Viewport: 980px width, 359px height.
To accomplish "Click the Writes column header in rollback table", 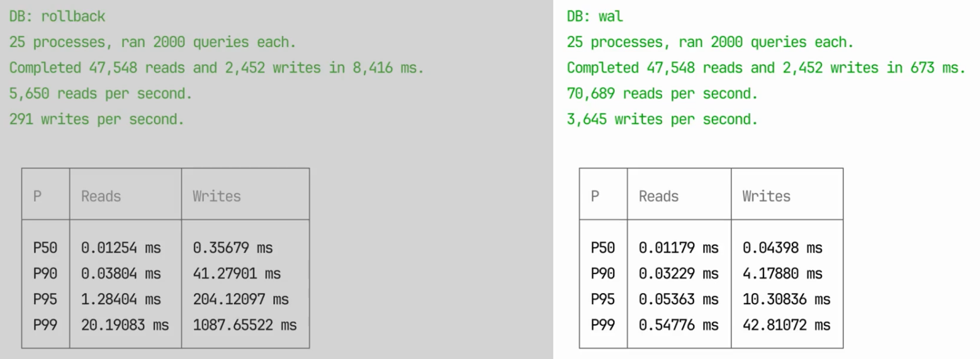I will point(217,196).
